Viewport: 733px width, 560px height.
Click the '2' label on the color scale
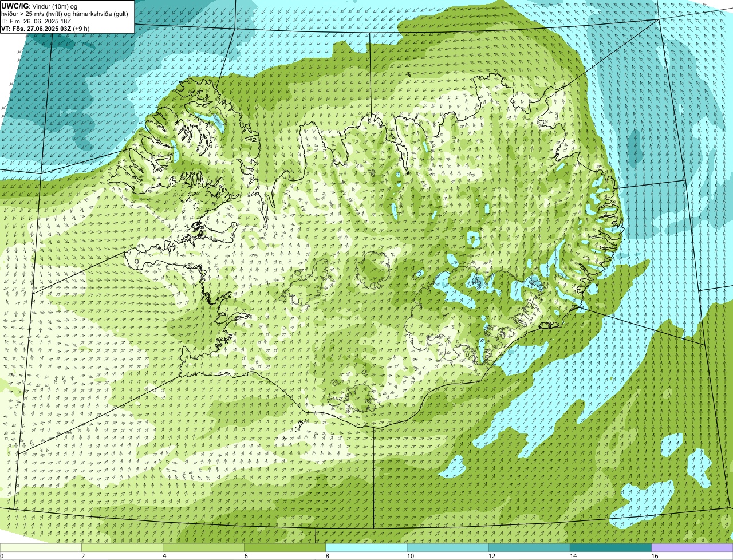tap(83, 556)
